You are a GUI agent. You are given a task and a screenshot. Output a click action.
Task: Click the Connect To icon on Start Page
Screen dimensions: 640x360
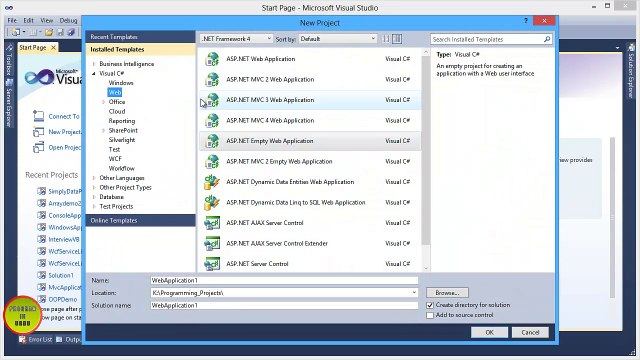38,116
